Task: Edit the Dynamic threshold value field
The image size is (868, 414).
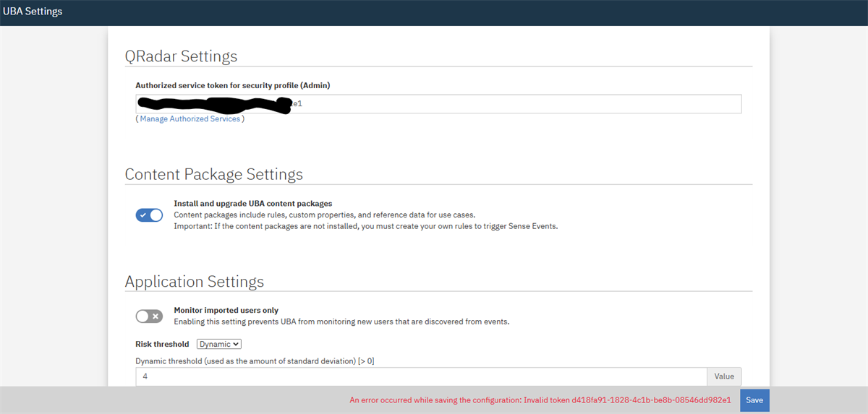Action: (421, 376)
